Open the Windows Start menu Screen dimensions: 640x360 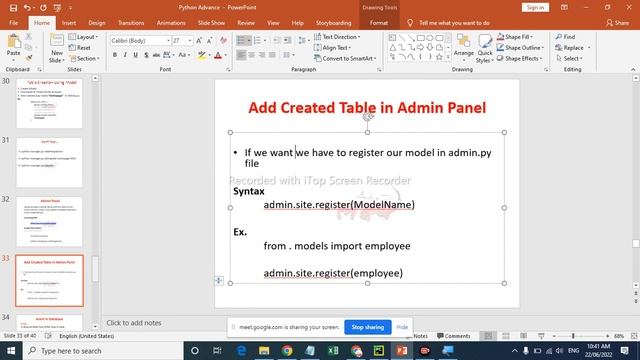(11, 351)
